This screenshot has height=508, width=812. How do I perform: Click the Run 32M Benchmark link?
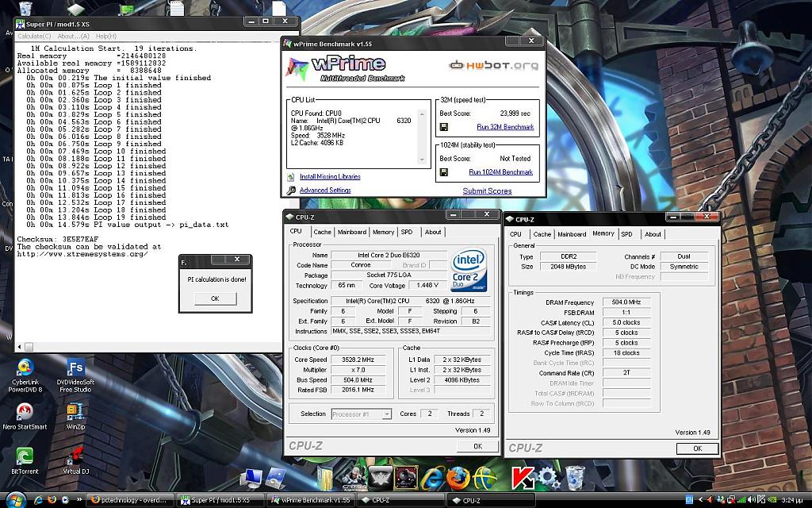505,127
